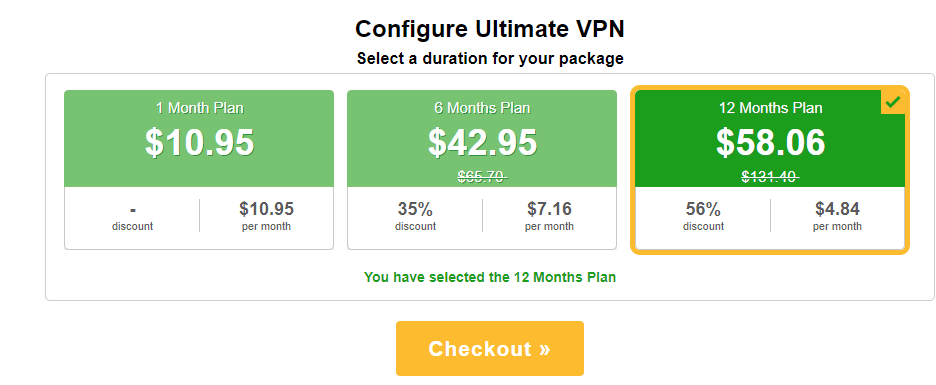Click the $4.84 per month text
936x385 pixels.
(x=837, y=215)
